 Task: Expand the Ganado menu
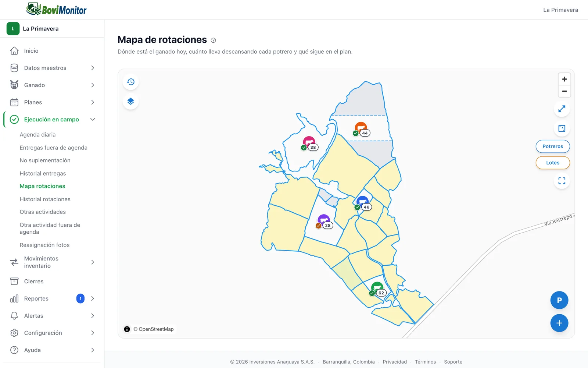click(52, 85)
